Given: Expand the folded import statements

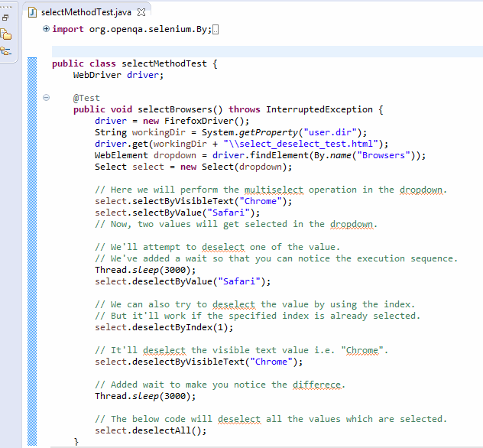Looking at the screenshot, I should [46, 29].
